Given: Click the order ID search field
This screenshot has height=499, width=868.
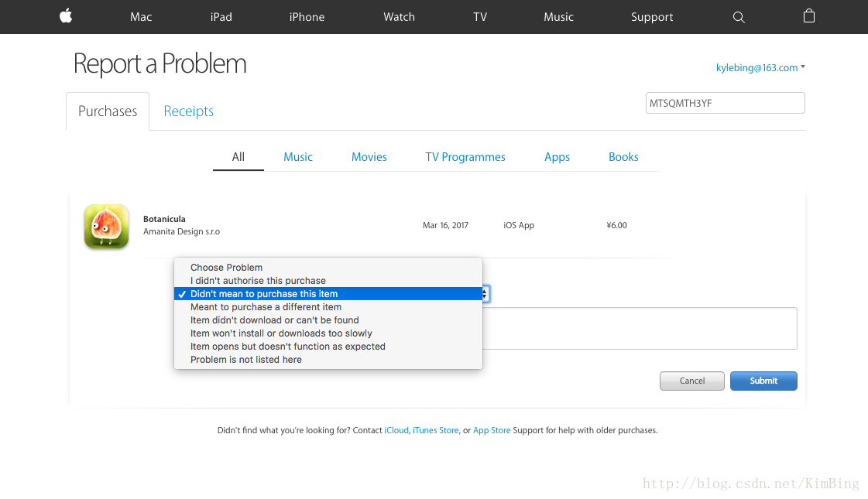Looking at the screenshot, I should point(726,103).
